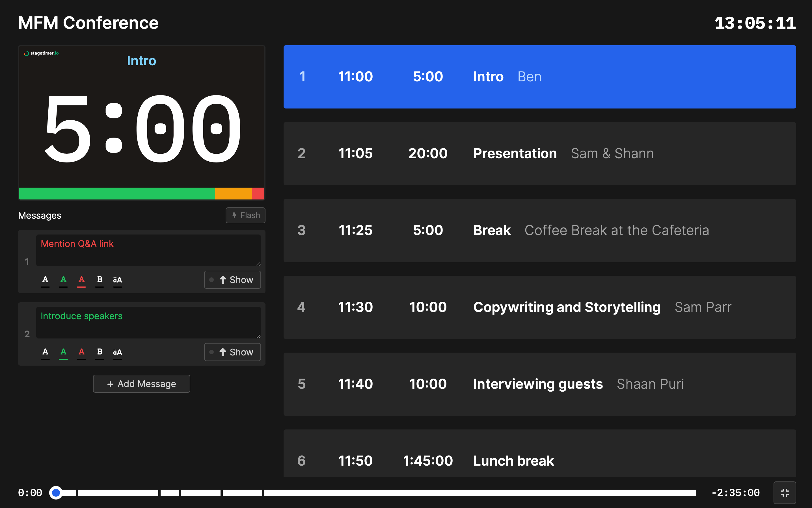Click bold text style in message 2
This screenshot has width=812, height=508.
(99, 352)
